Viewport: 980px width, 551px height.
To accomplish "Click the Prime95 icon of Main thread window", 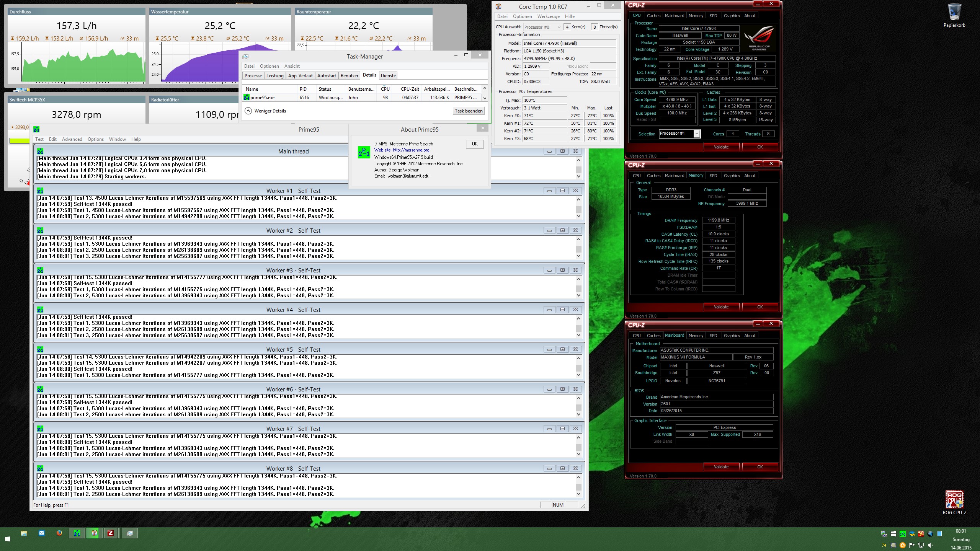I will coord(40,151).
